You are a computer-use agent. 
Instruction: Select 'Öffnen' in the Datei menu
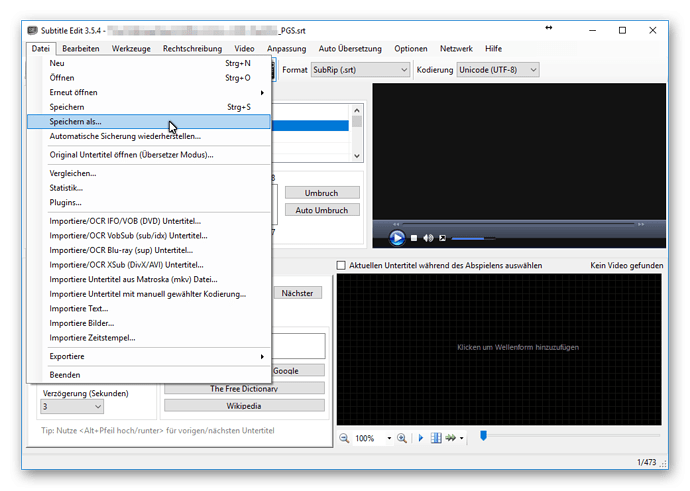point(149,78)
